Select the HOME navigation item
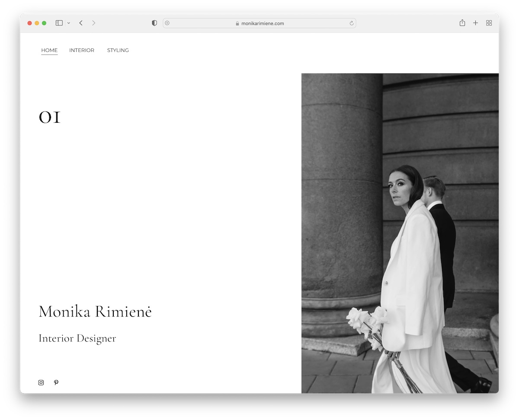519x420 pixels. coord(49,50)
